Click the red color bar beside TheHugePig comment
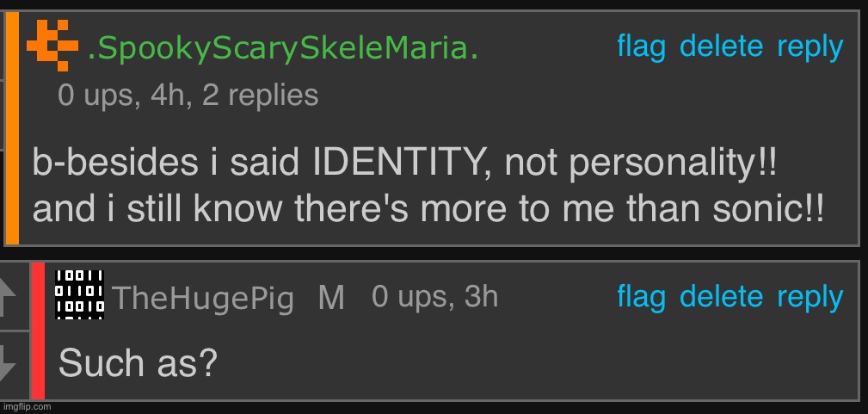 point(38,331)
